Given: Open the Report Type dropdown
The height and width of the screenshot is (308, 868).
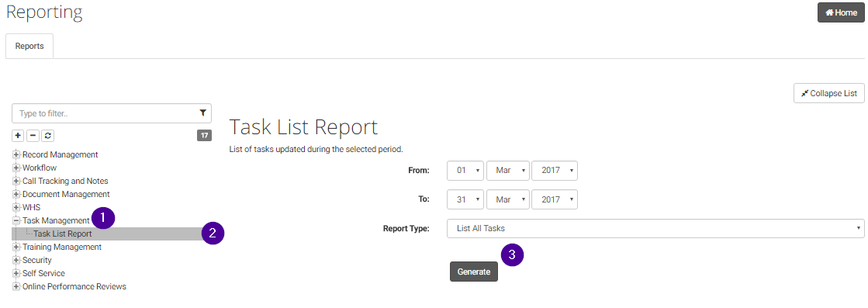Looking at the screenshot, I should (655, 228).
